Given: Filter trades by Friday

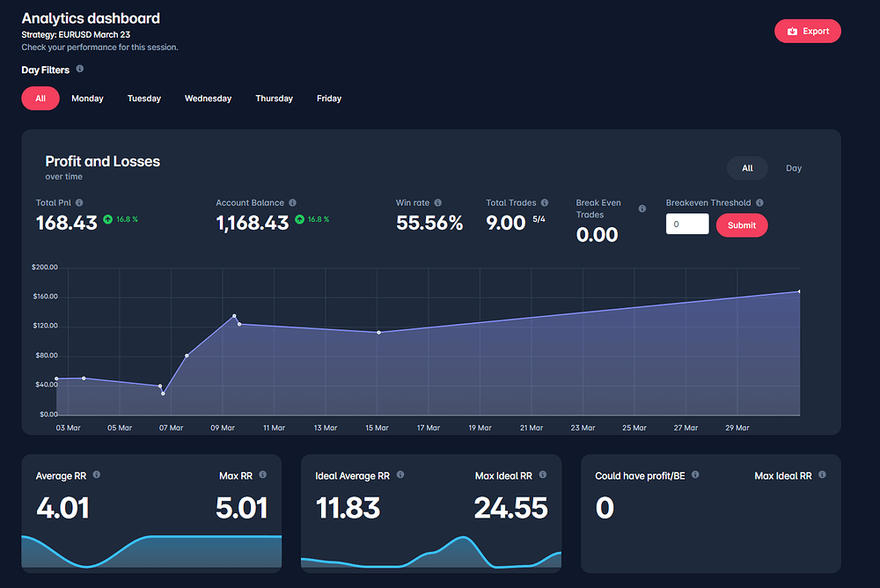Looking at the screenshot, I should click(x=329, y=99).
